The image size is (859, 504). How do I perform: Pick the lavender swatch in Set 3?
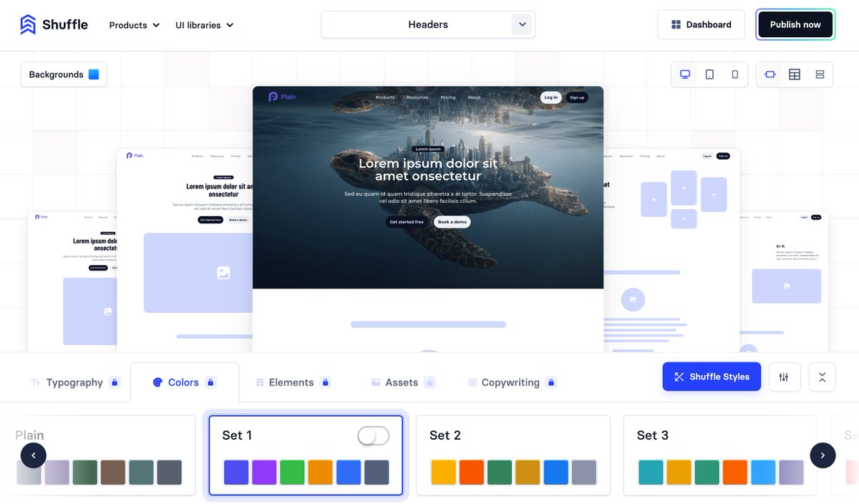click(x=791, y=472)
